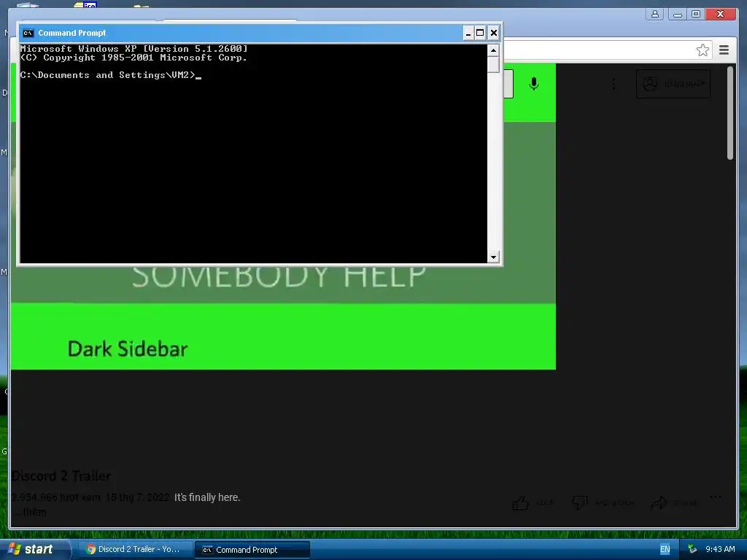Click the Discord 2 Trailer video title
Screen dimensions: 747x560
[x=61, y=475]
